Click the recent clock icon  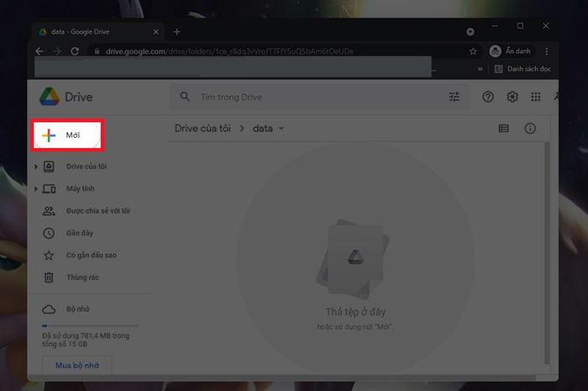(x=49, y=233)
